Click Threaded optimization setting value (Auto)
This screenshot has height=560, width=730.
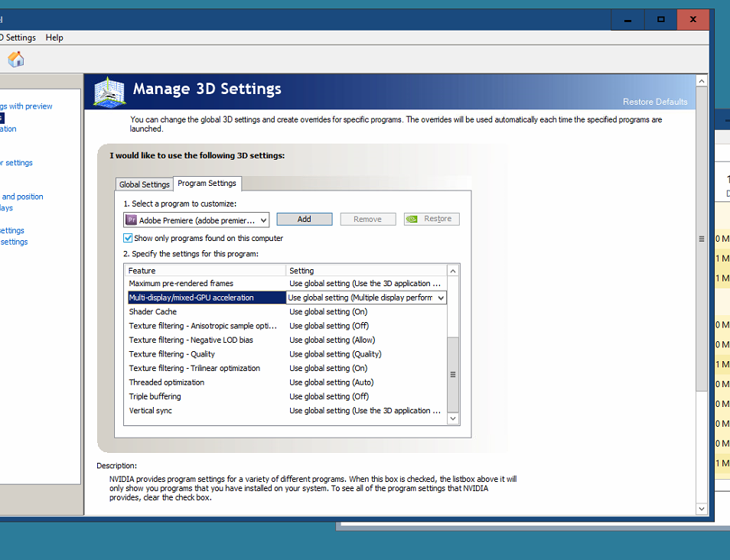pyautogui.click(x=331, y=383)
